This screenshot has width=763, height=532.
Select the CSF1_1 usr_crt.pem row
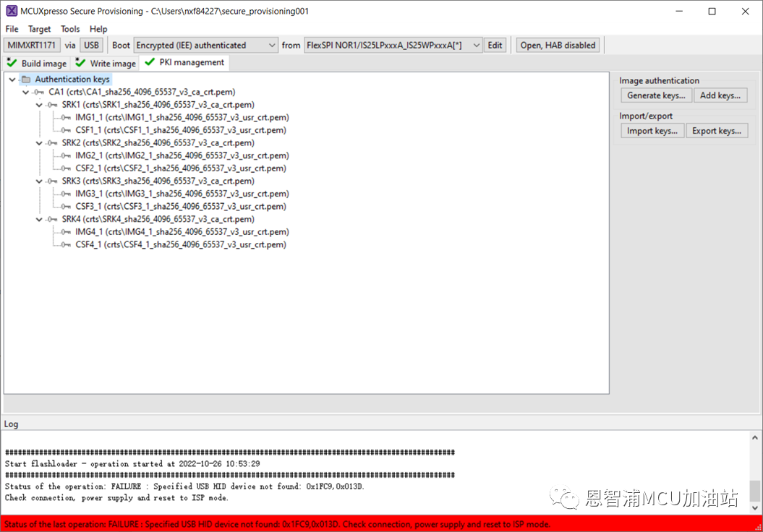(x=181, y=130)
